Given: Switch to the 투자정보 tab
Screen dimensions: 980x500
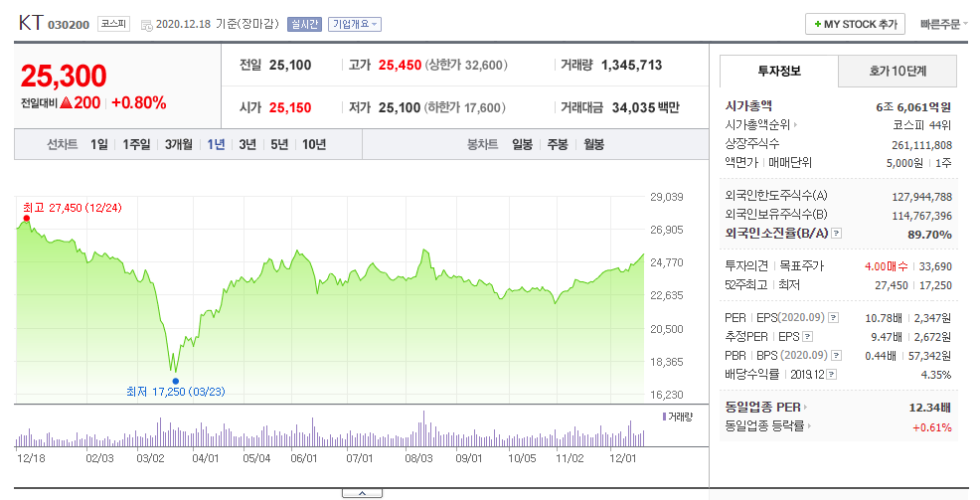Looking at the screenshot, I should [779, 71].
